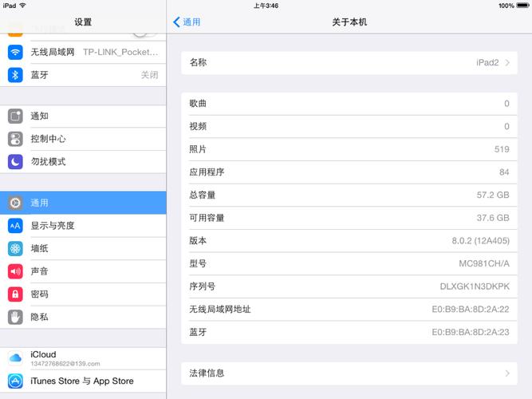This screenshot has width=532, height=399.
Task: Select 勿扰模式 in settings sidebar
Action: click(x=83, y=162)
